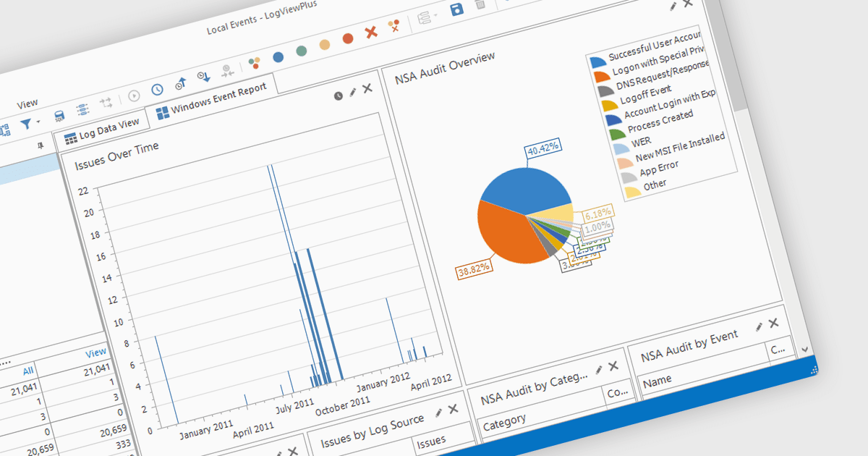Screen dimensions: 868x456
Task: Click the clock with up arrow icon
Action: pos(181,83)
